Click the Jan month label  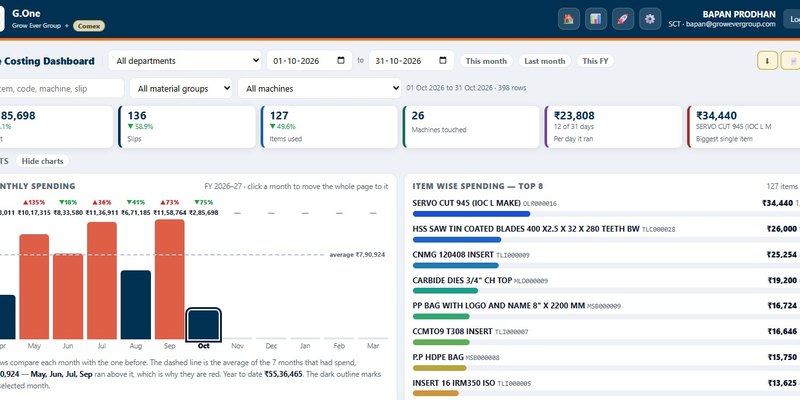pos(305,346)
